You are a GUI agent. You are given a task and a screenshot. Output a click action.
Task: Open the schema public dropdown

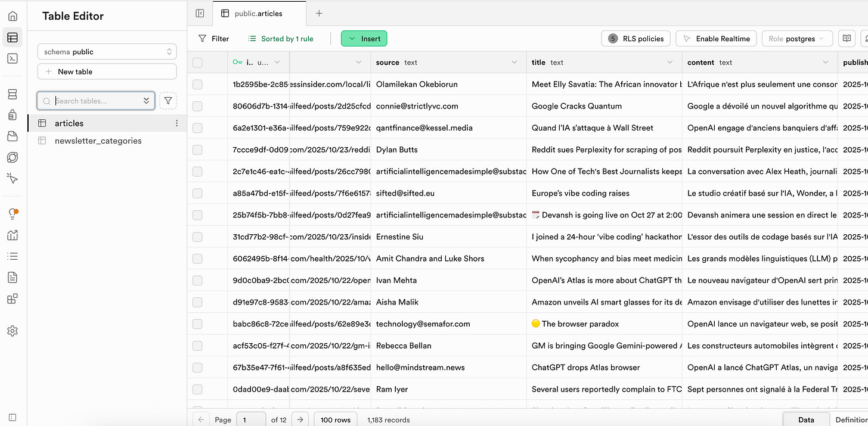point(107,52)
